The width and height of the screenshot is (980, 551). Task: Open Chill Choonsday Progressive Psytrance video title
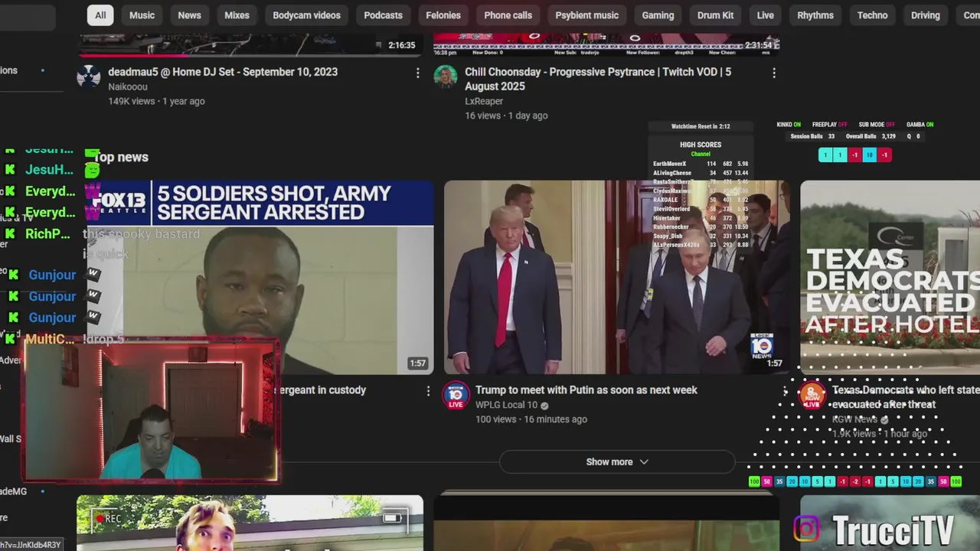pyautogui.click(x=598, y=79)
